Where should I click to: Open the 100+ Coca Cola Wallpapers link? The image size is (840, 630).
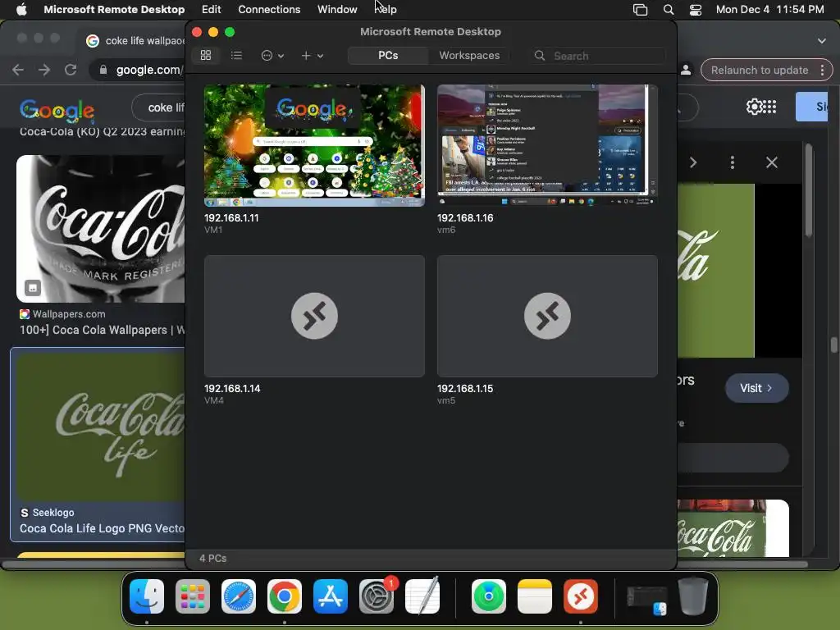102,330
